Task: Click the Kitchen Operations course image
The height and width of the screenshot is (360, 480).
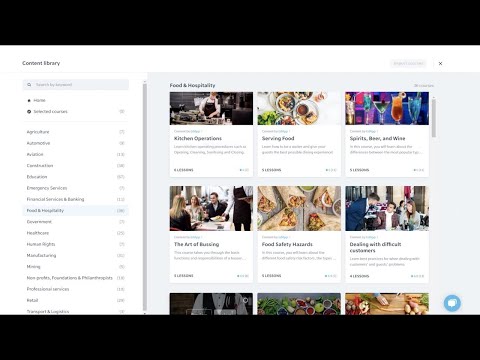Action: coord(211,108)
